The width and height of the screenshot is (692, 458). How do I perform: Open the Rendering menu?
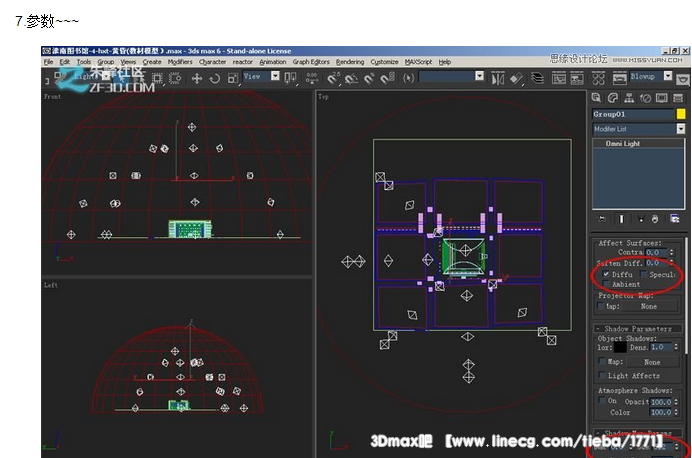pyautogui.click(x=350, y=62)
